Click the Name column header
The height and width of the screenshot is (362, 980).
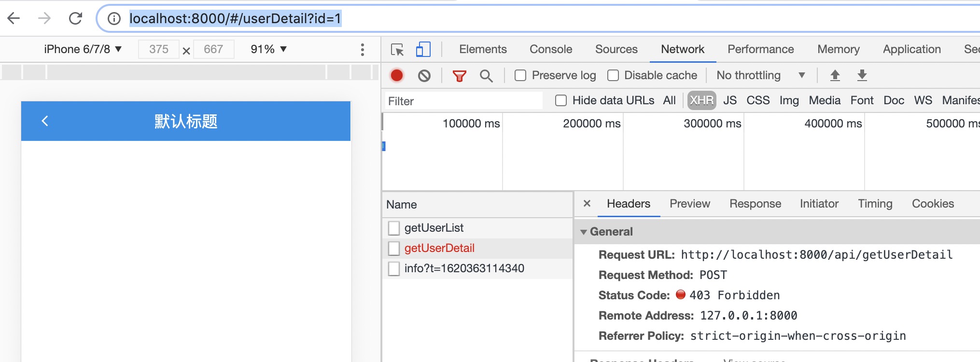(477, 205)
